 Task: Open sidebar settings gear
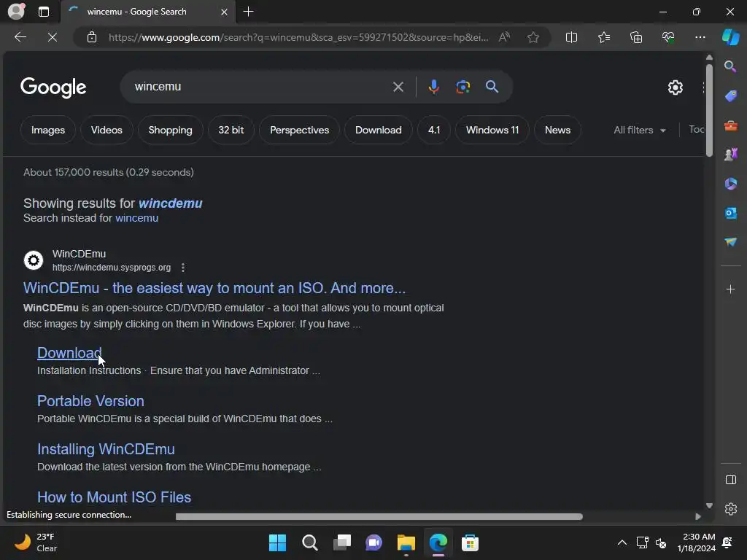pyautogui.click(x=730, y=509)
